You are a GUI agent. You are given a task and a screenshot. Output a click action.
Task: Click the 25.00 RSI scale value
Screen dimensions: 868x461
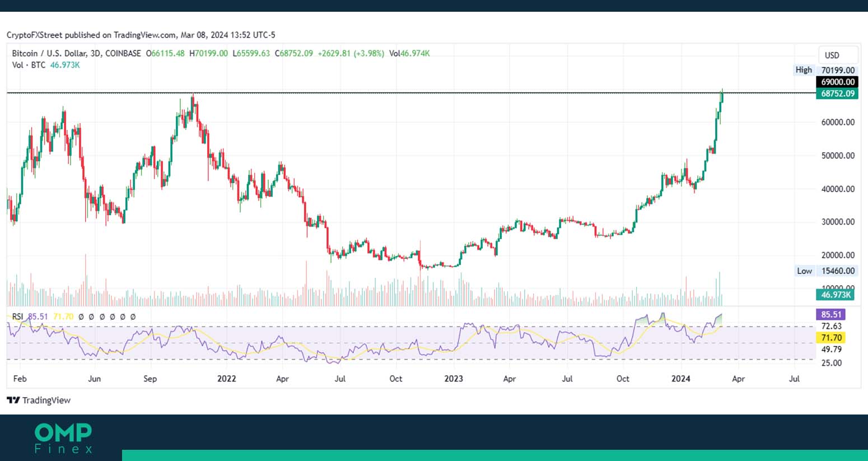click(x=831, y=362)
